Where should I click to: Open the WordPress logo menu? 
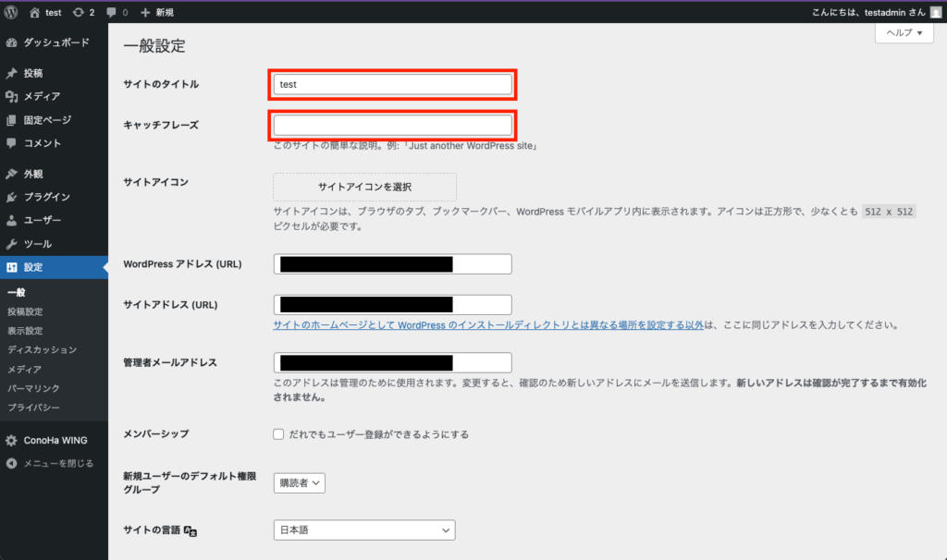tap(11, 12)
